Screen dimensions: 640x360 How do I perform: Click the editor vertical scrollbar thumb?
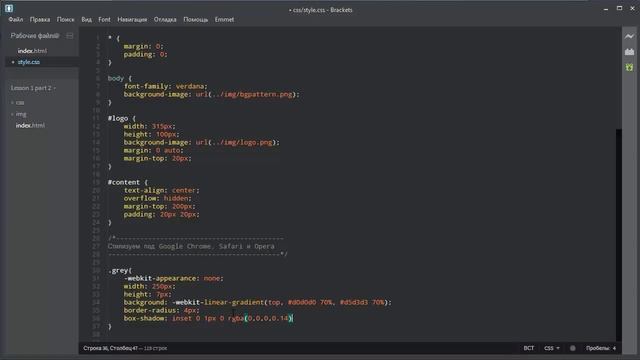618,235
